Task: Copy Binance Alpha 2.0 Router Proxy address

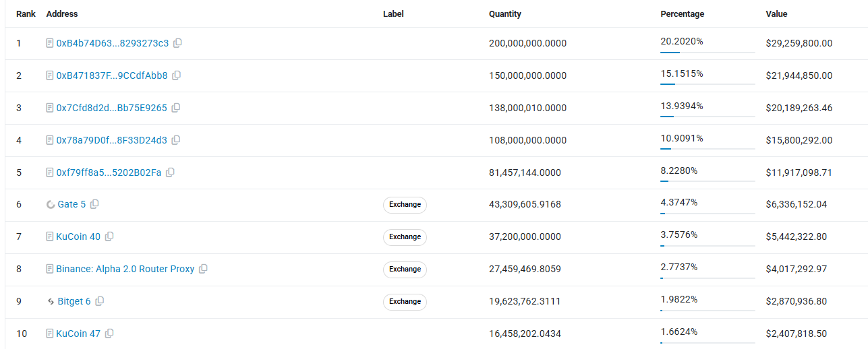Action: click(x=203, y=269)
